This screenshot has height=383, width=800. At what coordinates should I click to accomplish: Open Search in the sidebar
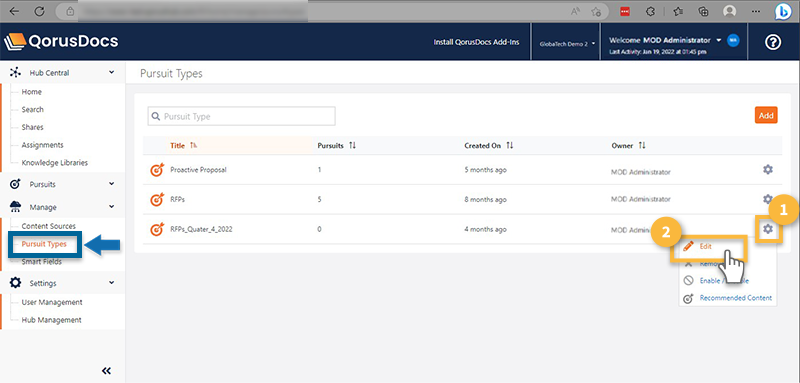click(33, 110)
